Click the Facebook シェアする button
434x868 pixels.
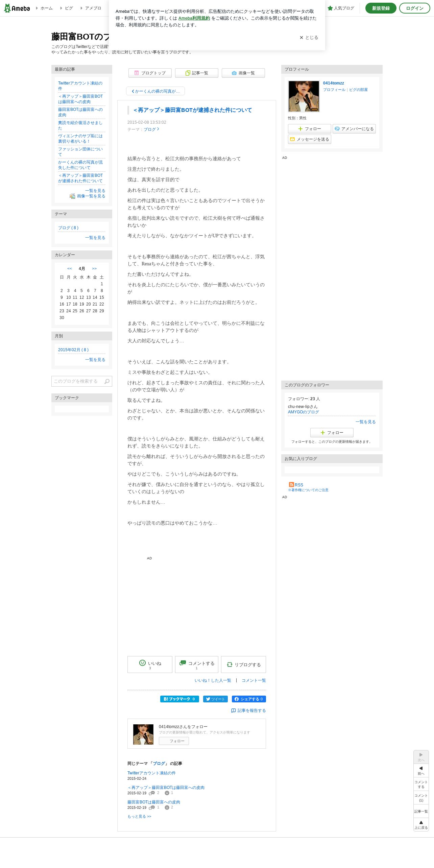tap(249, 699)
